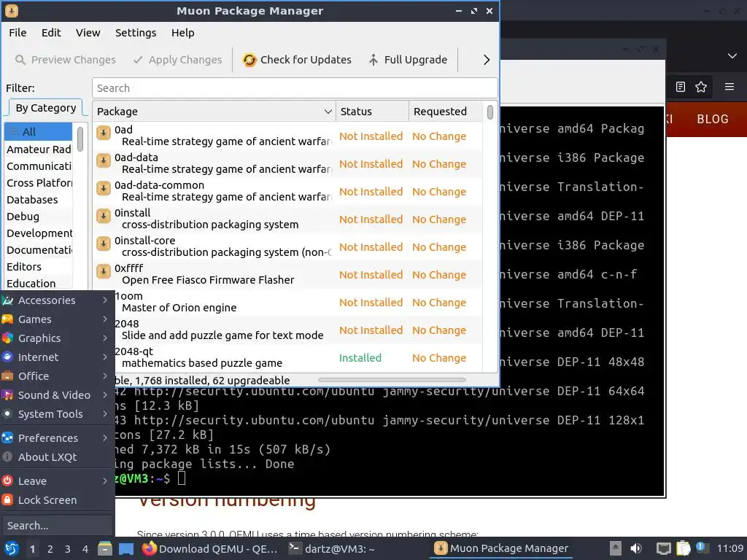Click Apply Changes toolbar button
This screenshot has width=747, height=560.
click(x=178, y=60)
